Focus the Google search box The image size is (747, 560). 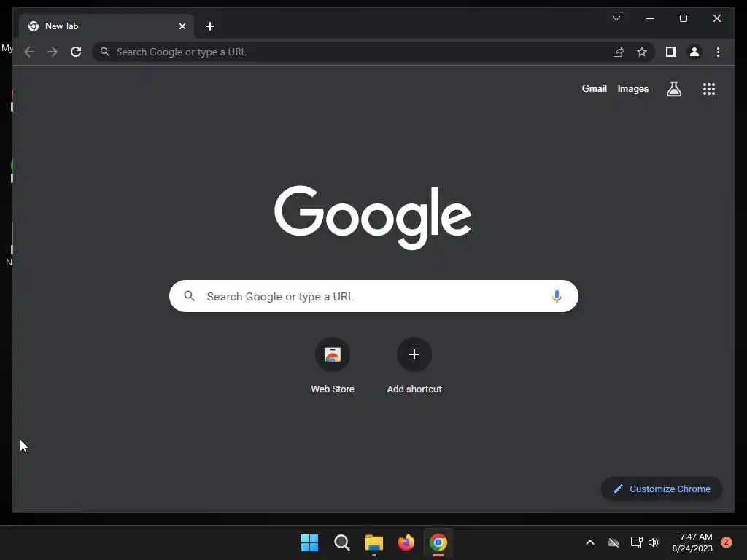pos(373,296)
